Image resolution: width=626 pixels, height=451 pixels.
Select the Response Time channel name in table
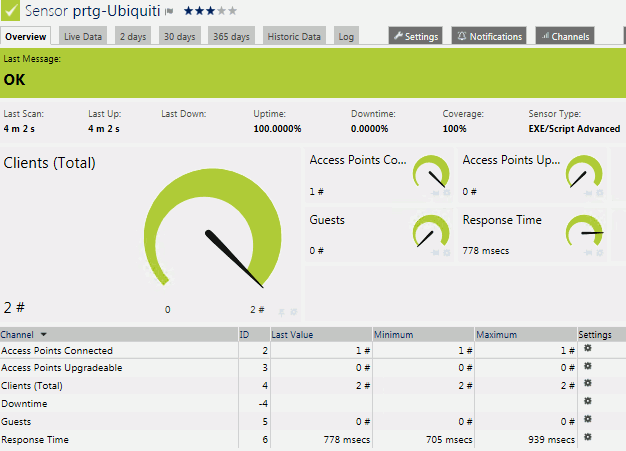coord(35,439)
